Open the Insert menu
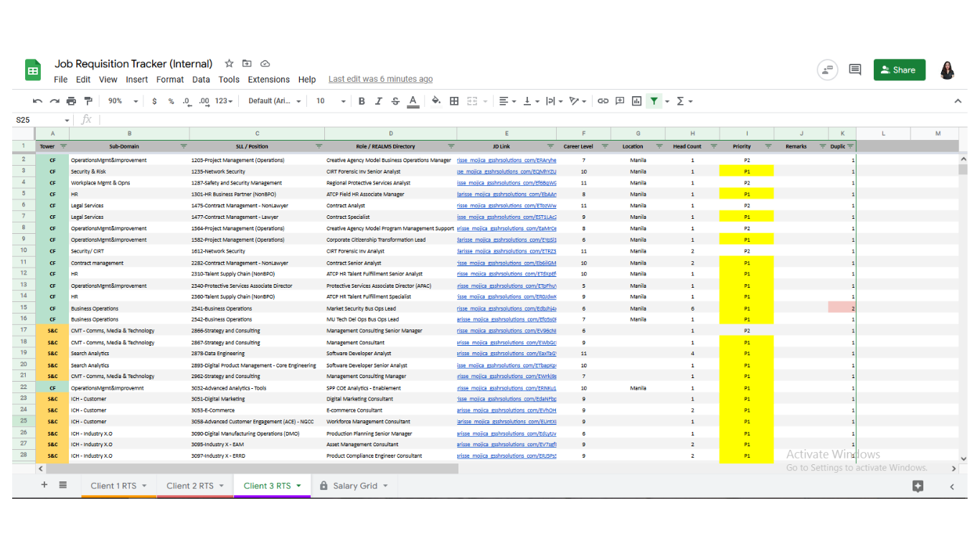980x551 pixels. [x=137, y=80]
